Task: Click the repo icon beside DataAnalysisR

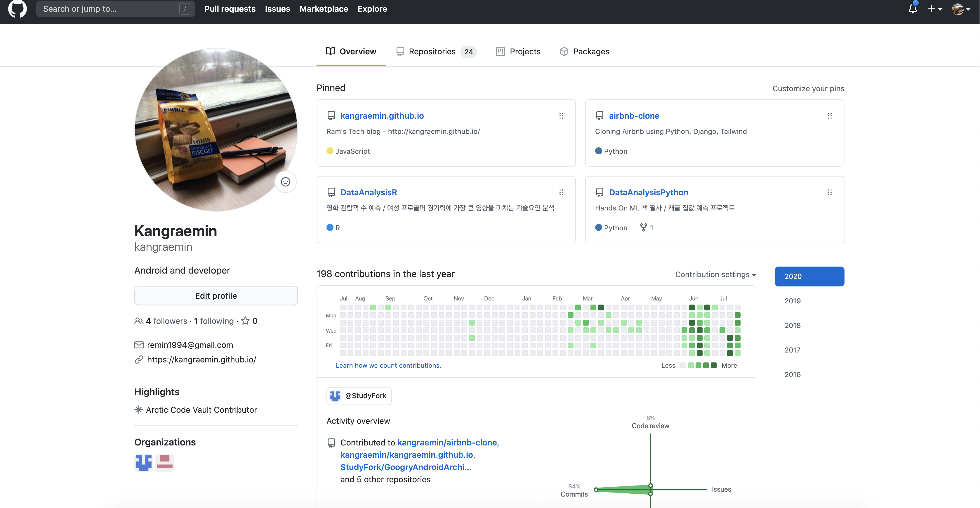Action: point(331,192)
